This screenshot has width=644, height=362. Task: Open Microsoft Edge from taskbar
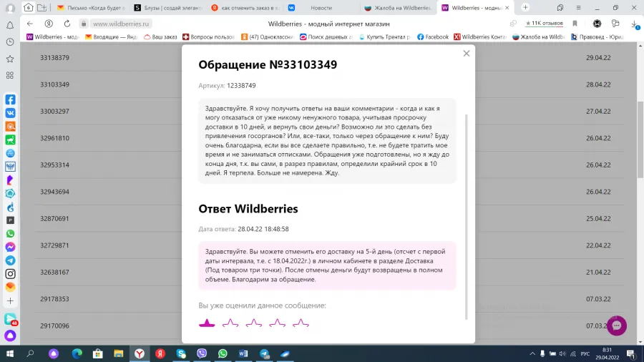[77, 353]
